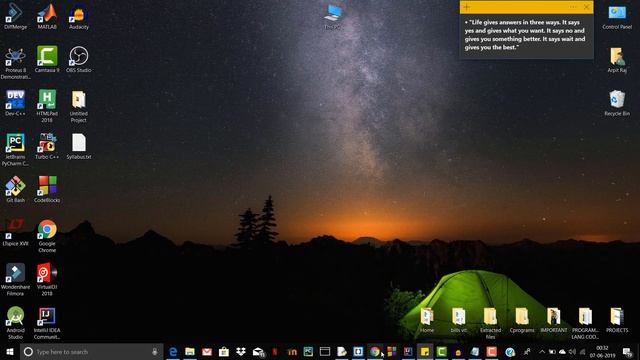Select the PROGRAM LANG COD folder

[x=585, y=323]
